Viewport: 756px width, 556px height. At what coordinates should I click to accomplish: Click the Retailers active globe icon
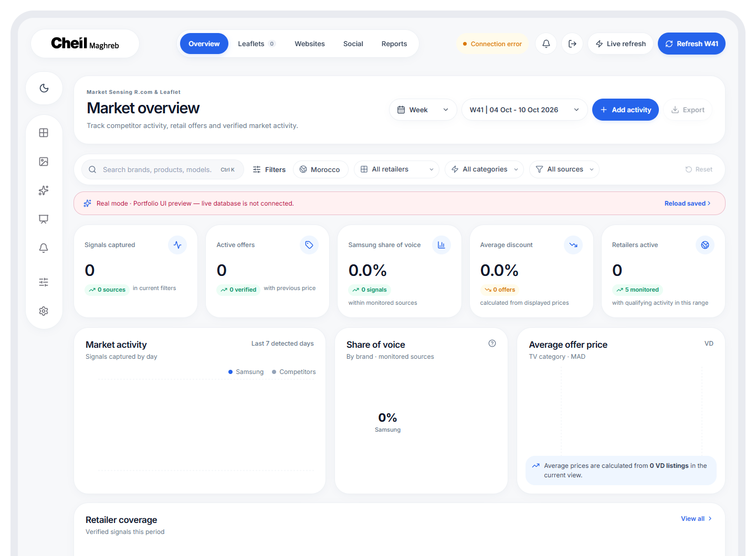[x=705, y=245]
